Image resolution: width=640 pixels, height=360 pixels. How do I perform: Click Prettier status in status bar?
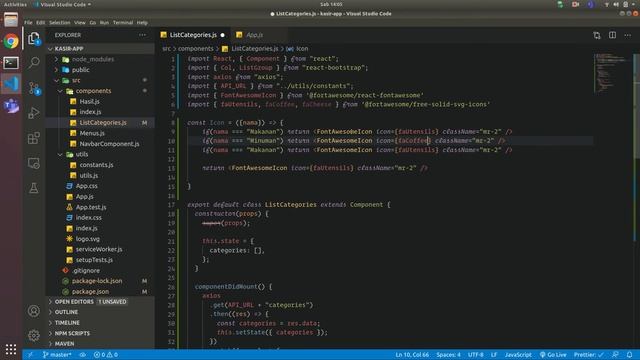point(588,355)
